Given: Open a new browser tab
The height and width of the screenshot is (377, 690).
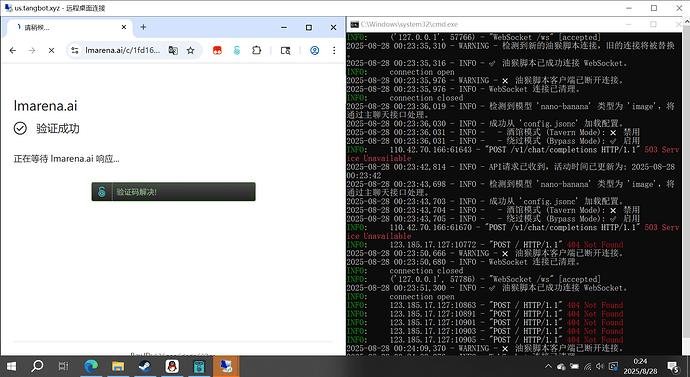Looking at the screenshot, I should [143, 27].
